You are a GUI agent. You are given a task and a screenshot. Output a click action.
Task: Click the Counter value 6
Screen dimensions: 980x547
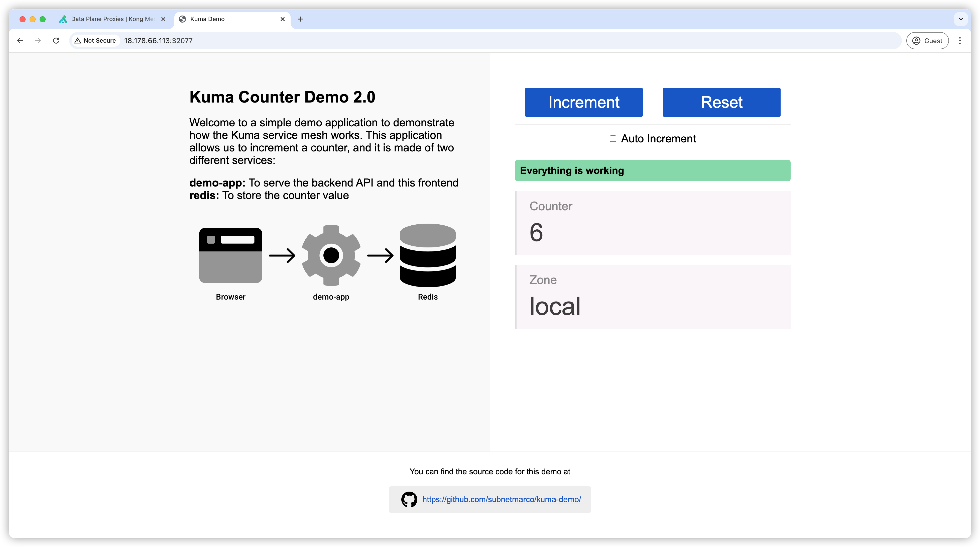point(536,232)
